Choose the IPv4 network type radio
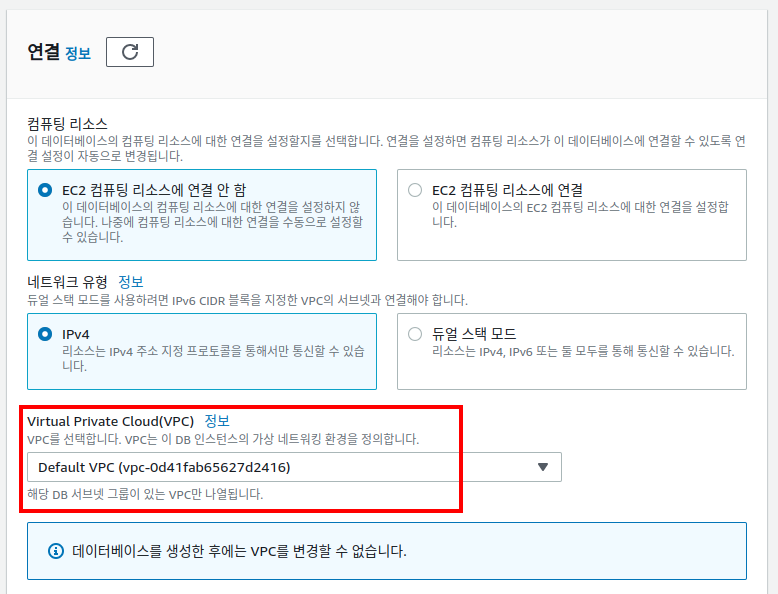This screenshot has width=778, height=594. (45, 334)
